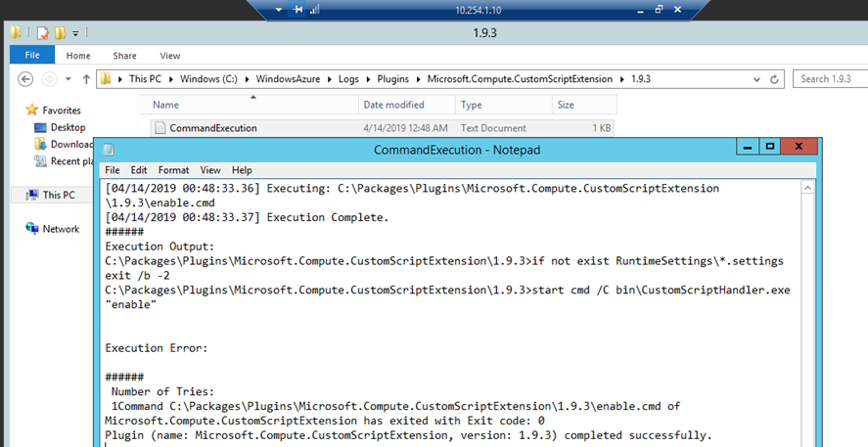The width and height of the screenshot is (868, 447).
Task: Open Notepad File menu
Action: point(113,170)
